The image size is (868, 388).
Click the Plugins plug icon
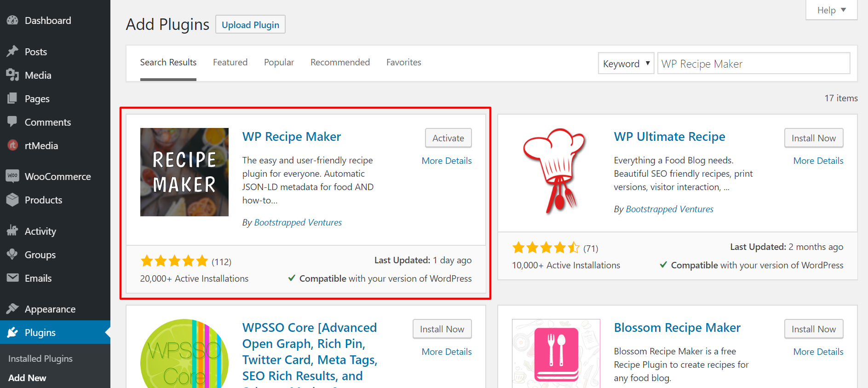pyautogui.click(x=12, y=332)
